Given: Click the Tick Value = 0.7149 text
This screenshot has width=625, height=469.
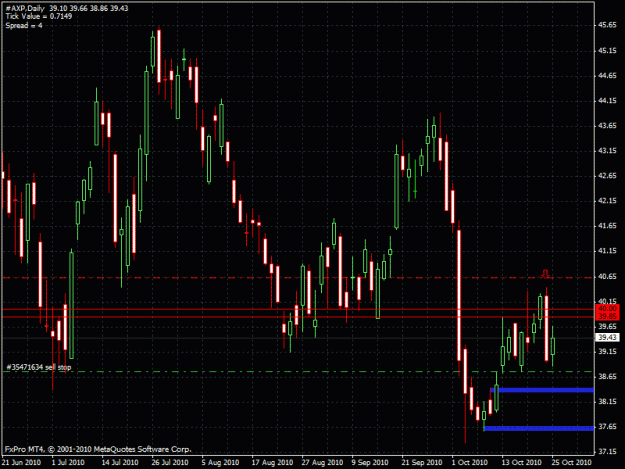Looking at the screenshot, I should pyautogui.click(x=39, y=16).
